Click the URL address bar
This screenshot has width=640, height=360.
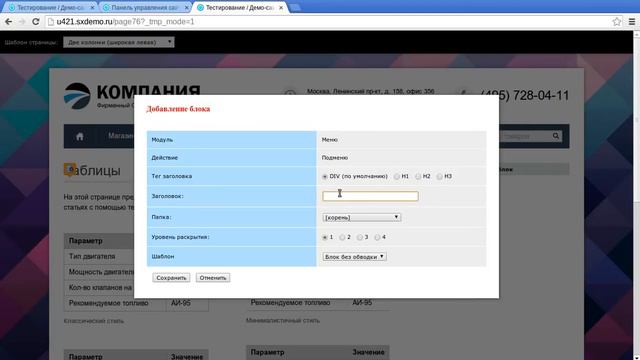point(327,22)
